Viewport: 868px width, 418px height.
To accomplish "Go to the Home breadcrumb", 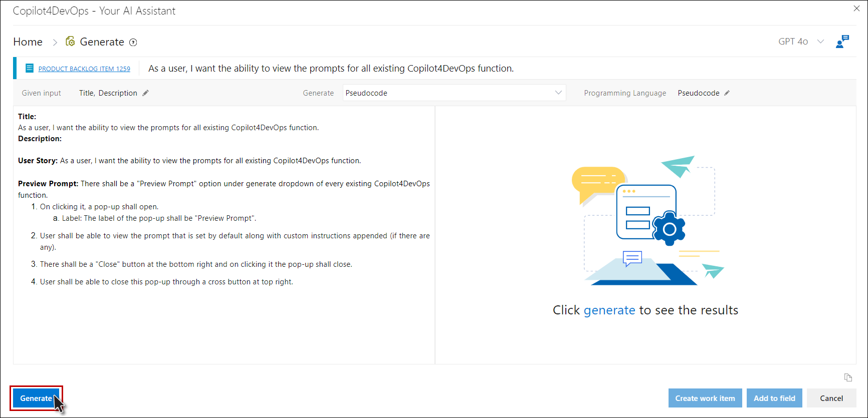I will coord(28,42).
